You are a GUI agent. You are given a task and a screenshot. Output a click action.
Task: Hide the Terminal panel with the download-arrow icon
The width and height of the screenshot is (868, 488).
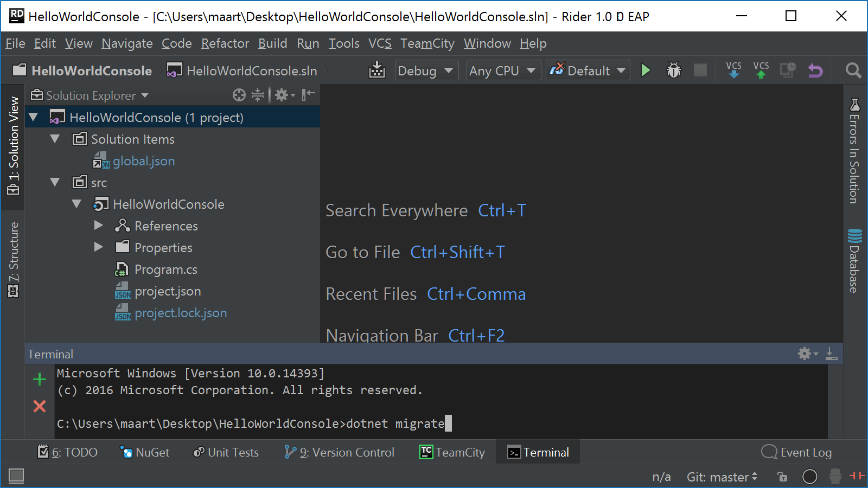click(x=831, y=354)
